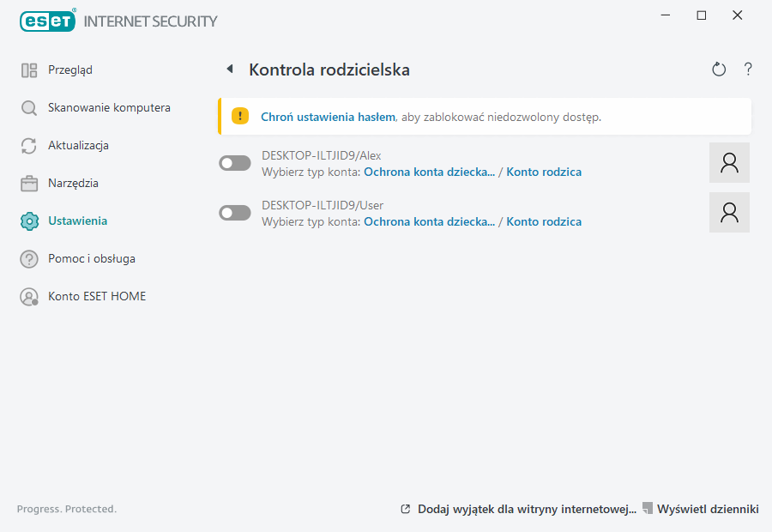Click the profile icon for User account
This screenshot has width=772, height=532.
pyautogui.click(x=729, y=212)
